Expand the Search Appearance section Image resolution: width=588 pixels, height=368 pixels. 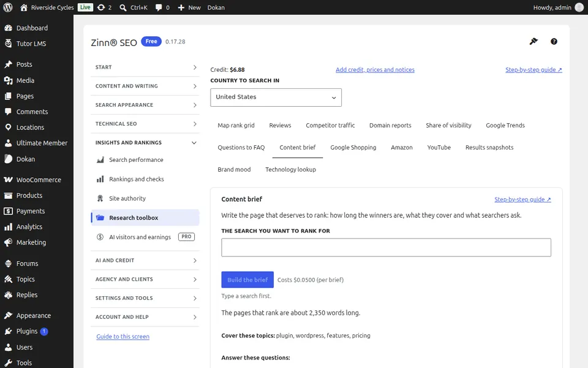145,105
